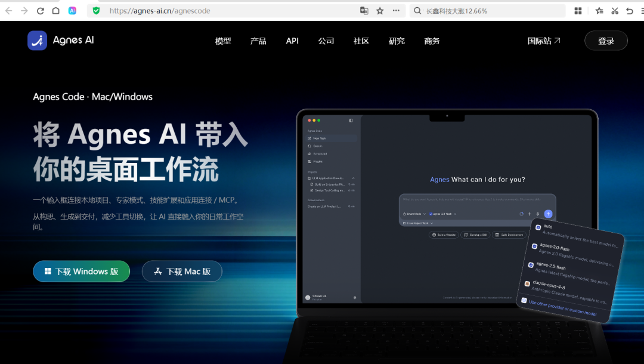Open the Smart Mode dropdown in mockup
This screenshot has height=364, width=644.
coord(414,214)
